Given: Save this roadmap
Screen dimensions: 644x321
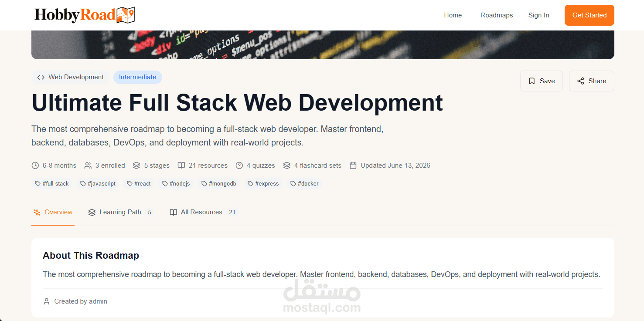Looking at the screenshot, I should tap(542, 81).
